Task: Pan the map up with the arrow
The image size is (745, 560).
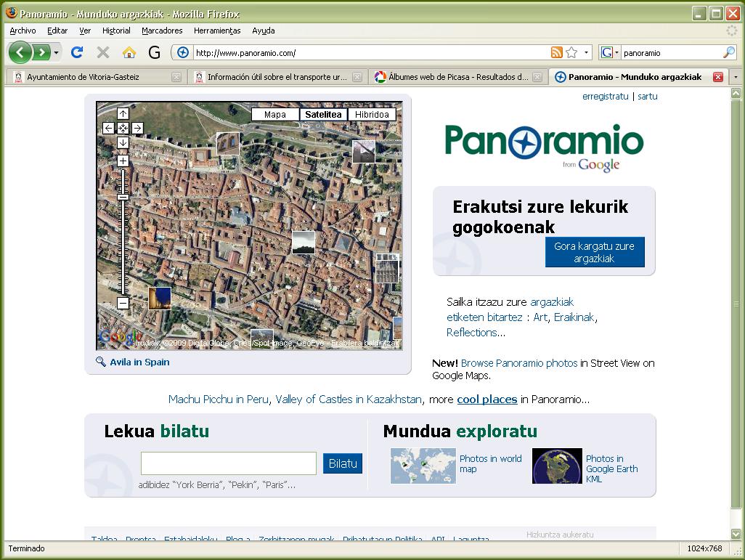Action: [x=123, y=113]
